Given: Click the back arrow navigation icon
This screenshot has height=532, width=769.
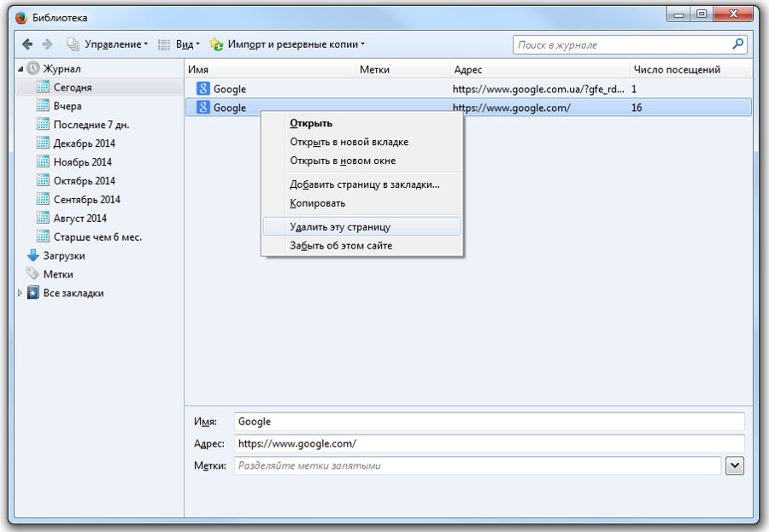Looking at the screenshot, I should tap(27, 44).
